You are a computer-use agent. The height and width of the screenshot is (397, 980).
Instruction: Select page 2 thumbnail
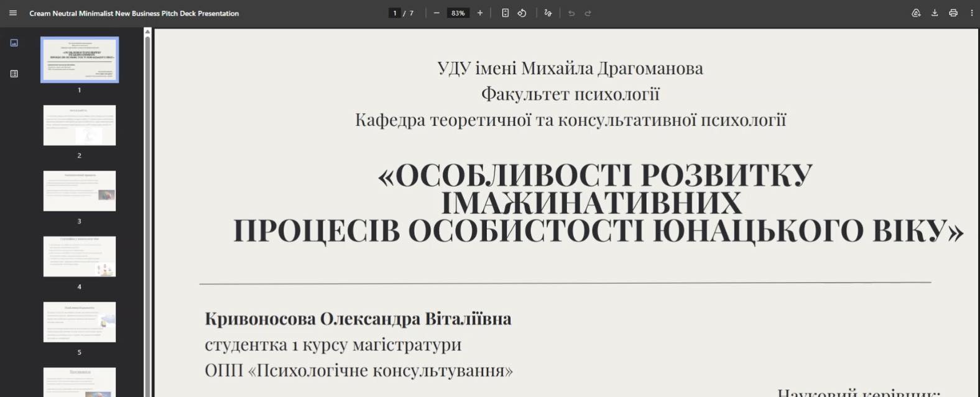80,125
